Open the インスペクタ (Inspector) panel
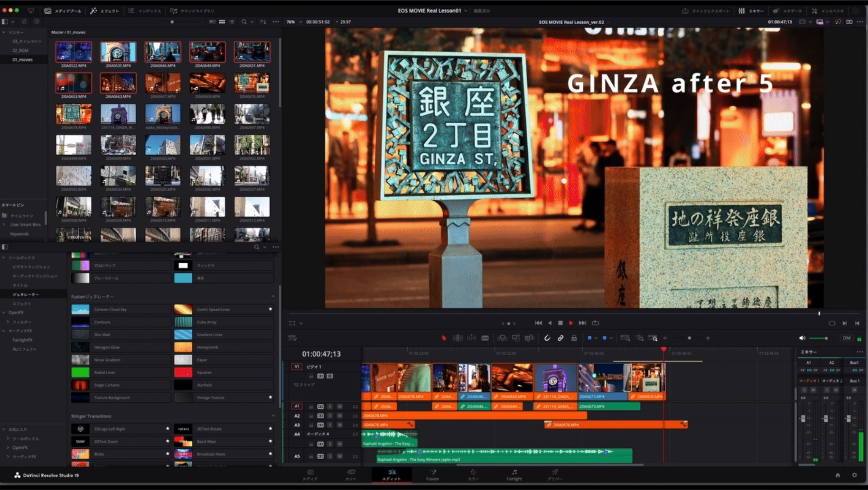The width and height of the screenshot is (868, 490). click(827, 11)
